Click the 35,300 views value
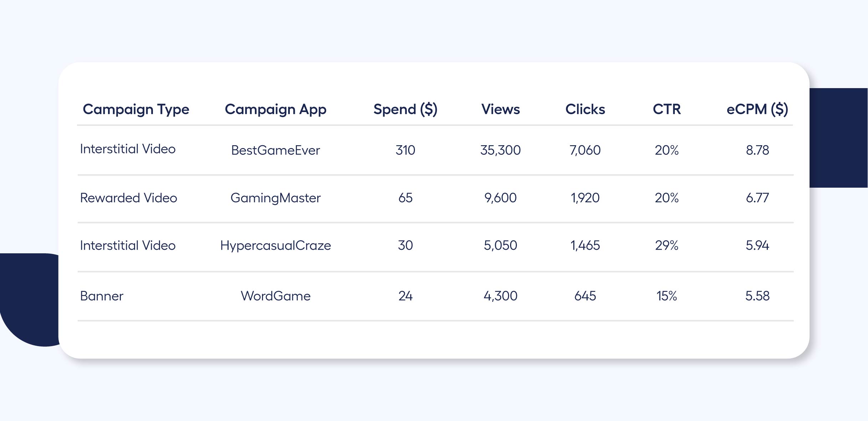The image size is (868, 421). coord(500,150)
